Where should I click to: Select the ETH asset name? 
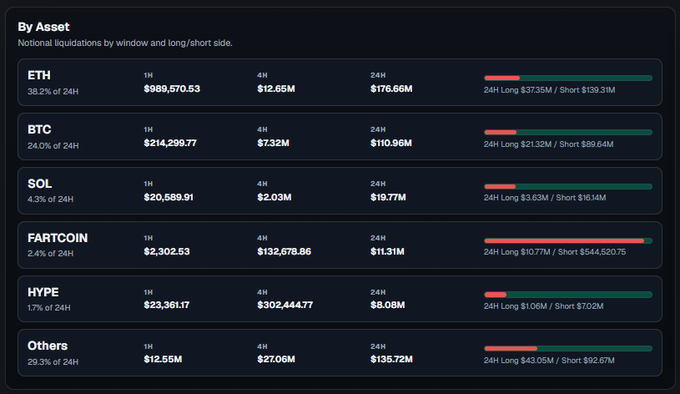point(39,75)
